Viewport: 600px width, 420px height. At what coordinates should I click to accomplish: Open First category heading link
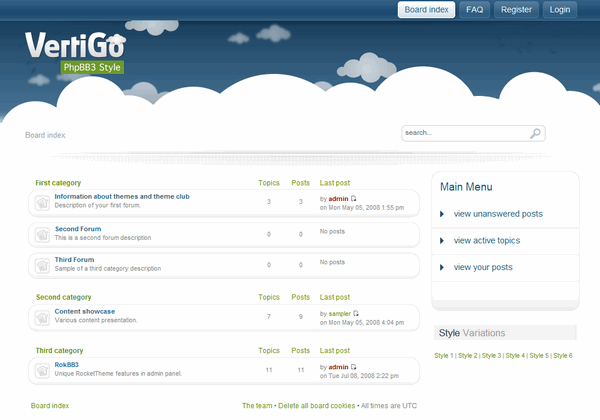click(58, 183)
